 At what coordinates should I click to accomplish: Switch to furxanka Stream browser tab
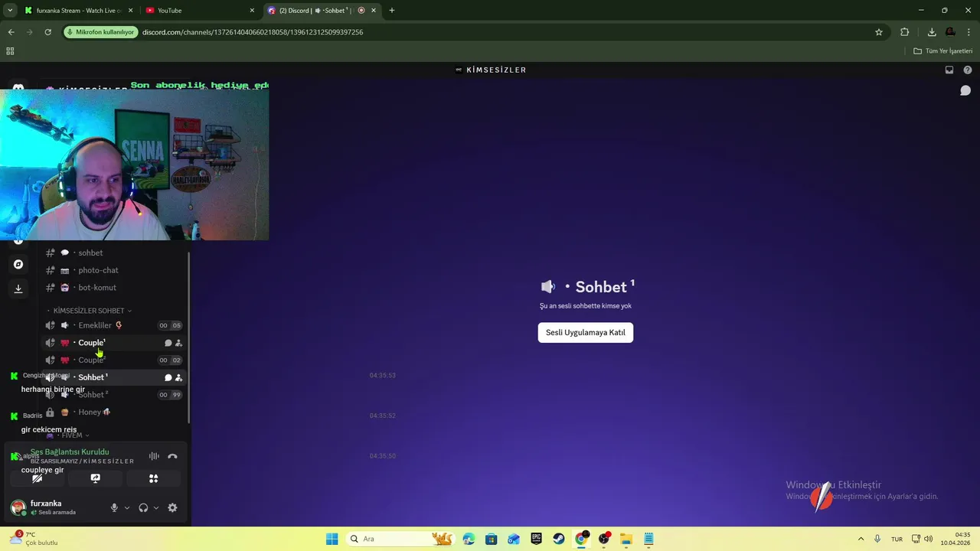click(79, 11)
